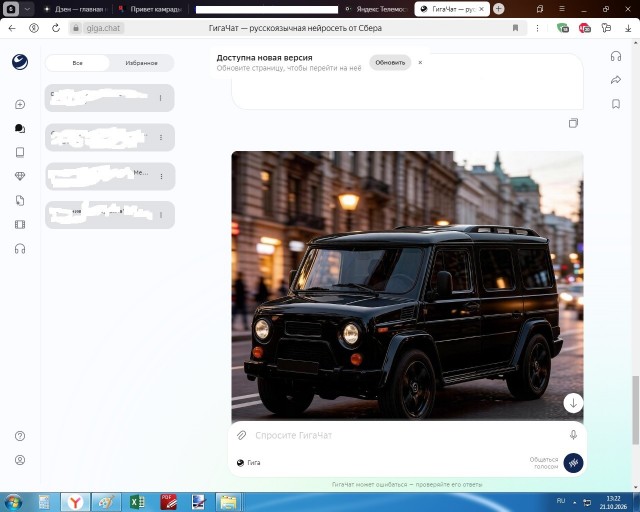
Task: Attach a file with paperclip icon
Action: pos(242,435)
